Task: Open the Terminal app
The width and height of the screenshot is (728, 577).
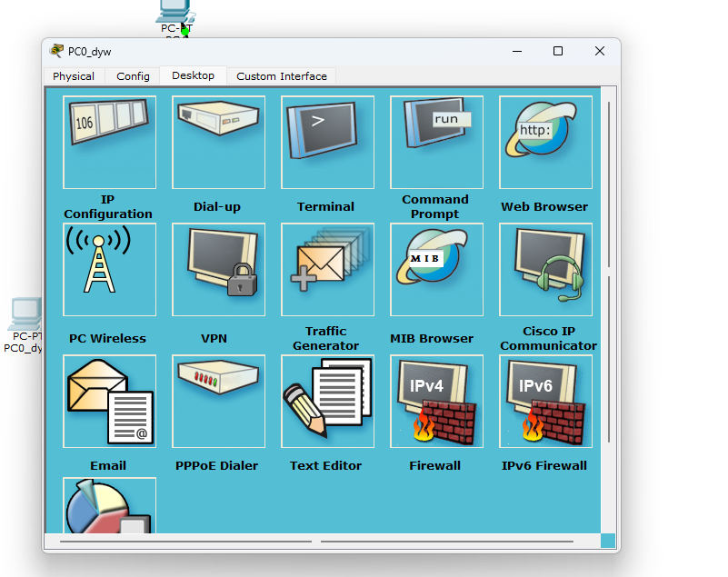Action: (x=328, y=142)
